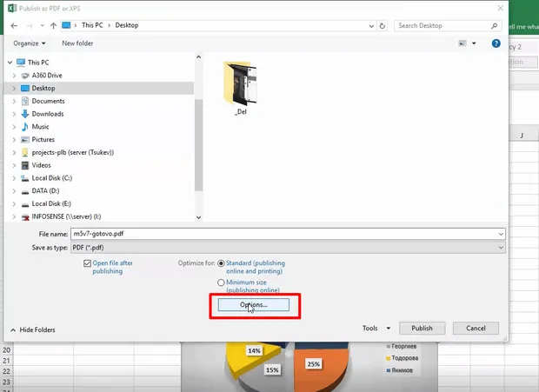Click the change view icon
Viewport: 539px width, 392px height.
coord(462,43)
